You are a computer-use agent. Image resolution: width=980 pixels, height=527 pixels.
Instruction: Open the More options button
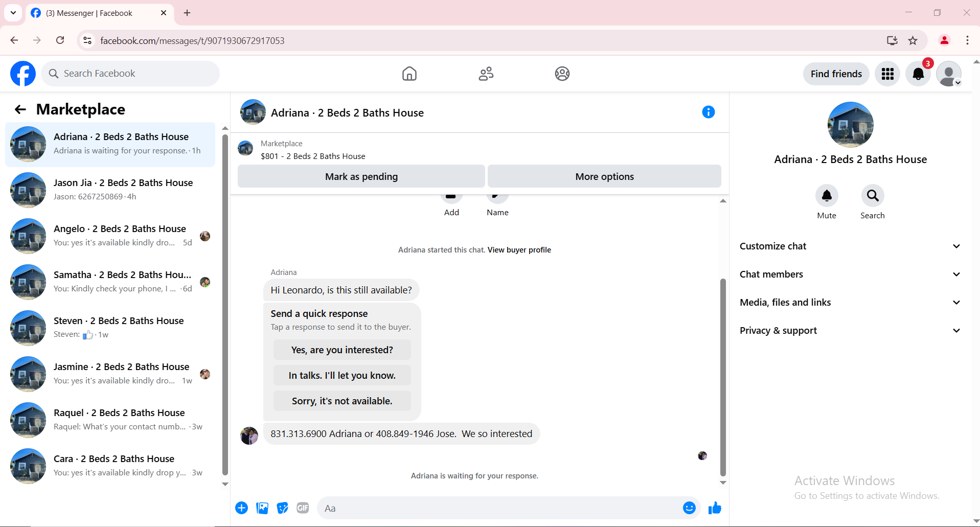(x=604, y=176)
